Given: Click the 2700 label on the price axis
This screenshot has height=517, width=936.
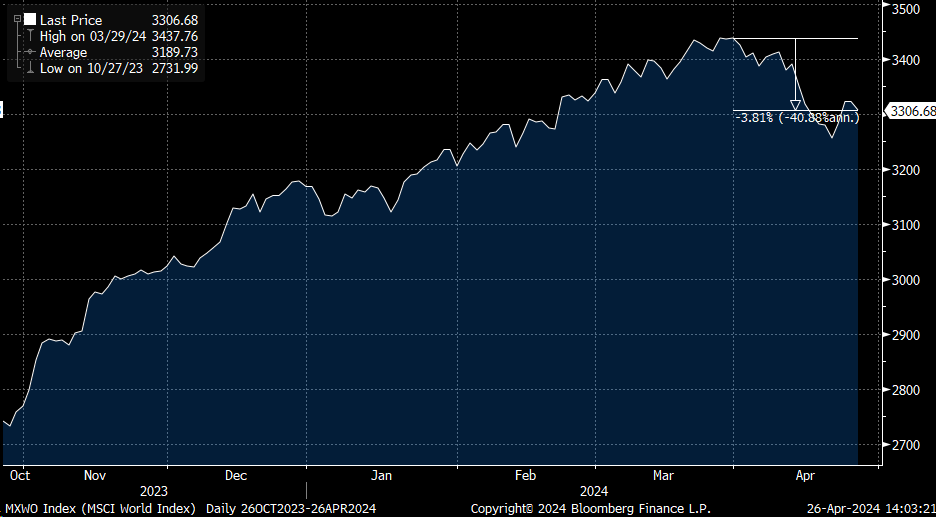Looking at the screenshot, I should coord(904,444).
